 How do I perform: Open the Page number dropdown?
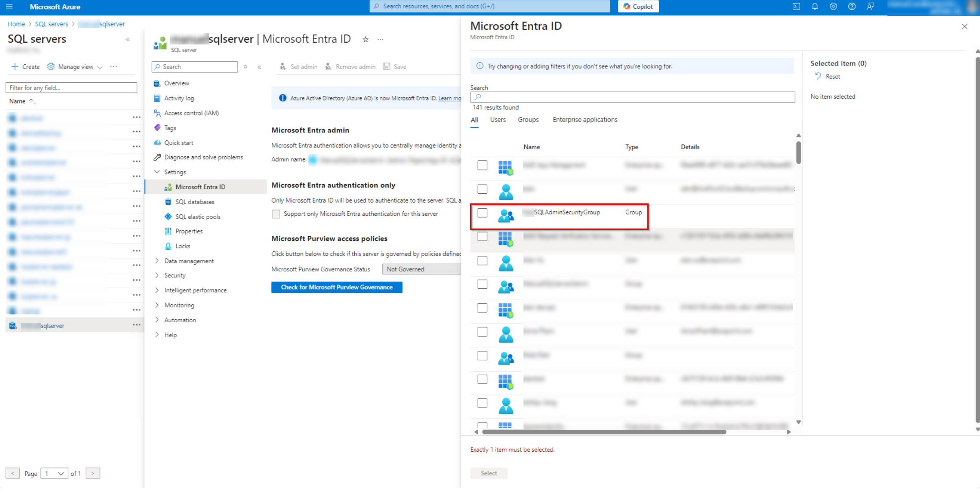pos(54,473)
